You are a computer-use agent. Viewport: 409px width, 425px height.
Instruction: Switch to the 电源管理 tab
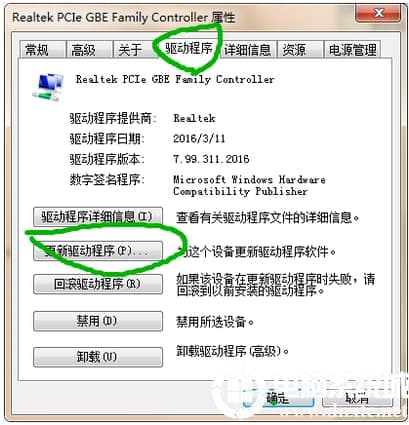353,50
